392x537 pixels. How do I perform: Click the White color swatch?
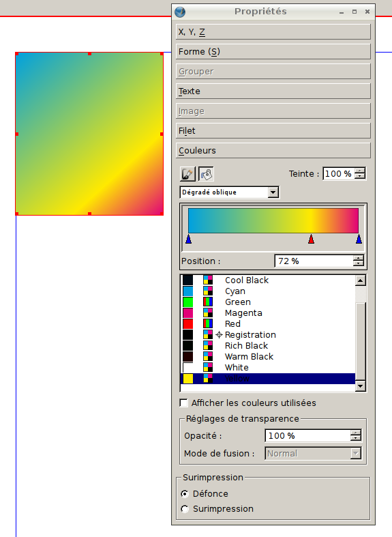[187, 368]
